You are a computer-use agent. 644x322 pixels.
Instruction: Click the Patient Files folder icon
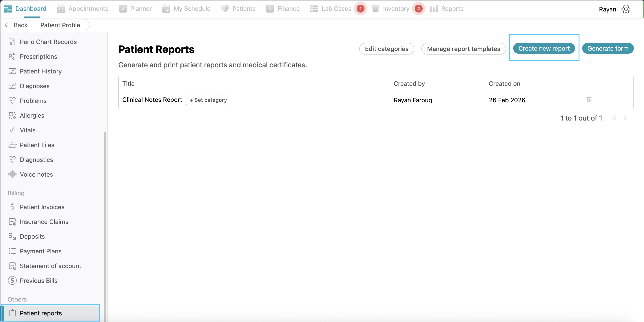pyautogui.click(x=12, y=145)
